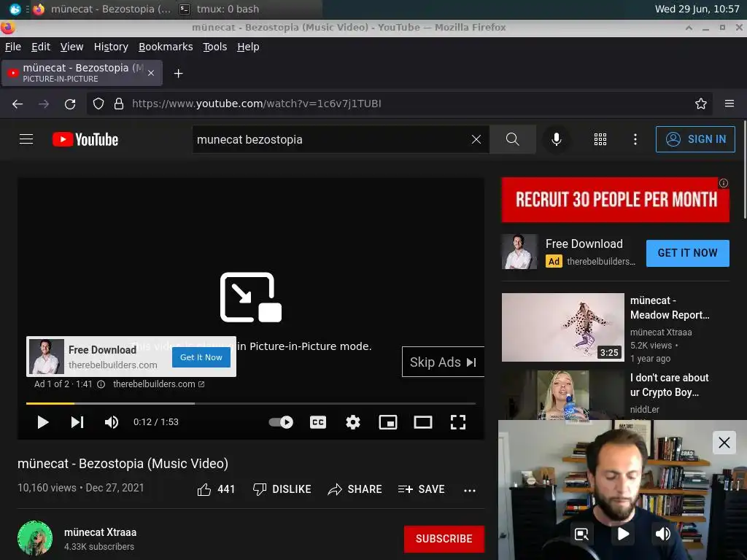Image resolution: width=747 pixels, height=560 pixels.
Task: Select the münecat - Bezostopia browser tab
Action: tap(82, 73)
